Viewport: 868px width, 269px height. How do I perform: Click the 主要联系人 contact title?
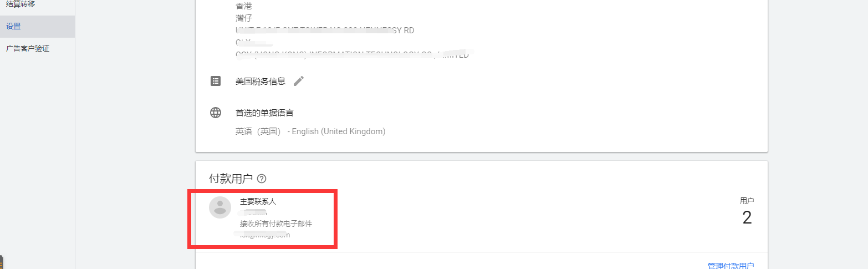[x=258, y=201]
